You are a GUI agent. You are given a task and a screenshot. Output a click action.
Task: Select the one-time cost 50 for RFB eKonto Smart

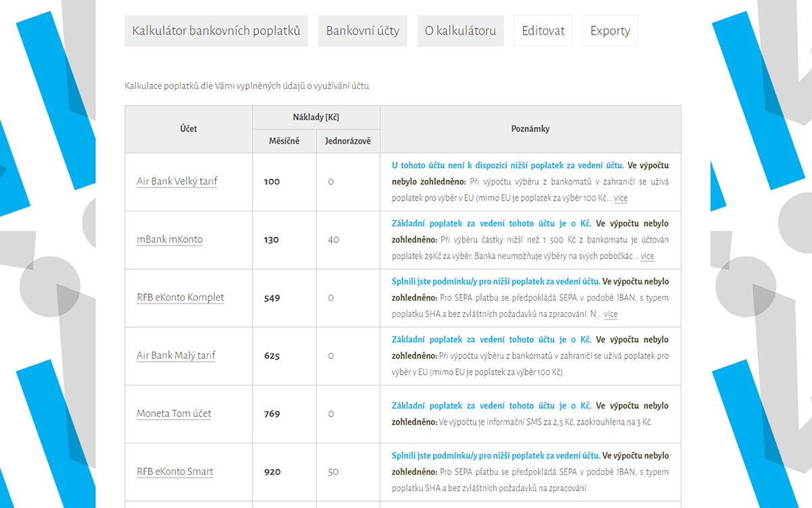(x=333, y=472)
